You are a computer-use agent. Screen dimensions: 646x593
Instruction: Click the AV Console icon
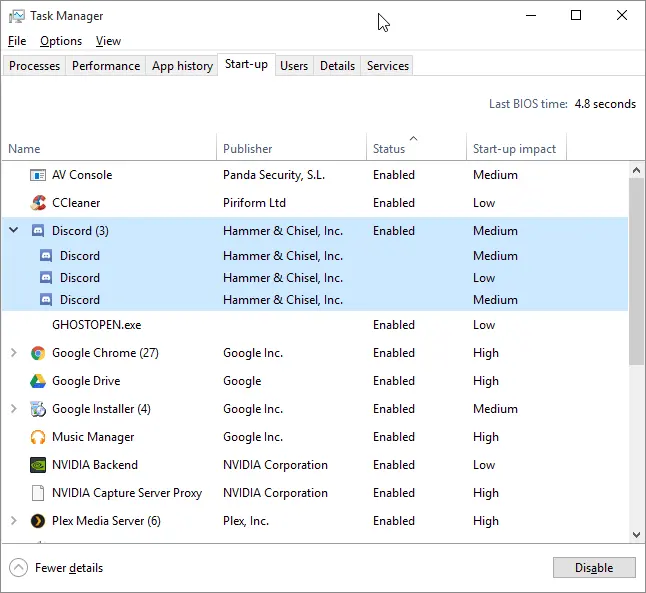(x=38, y=175)
